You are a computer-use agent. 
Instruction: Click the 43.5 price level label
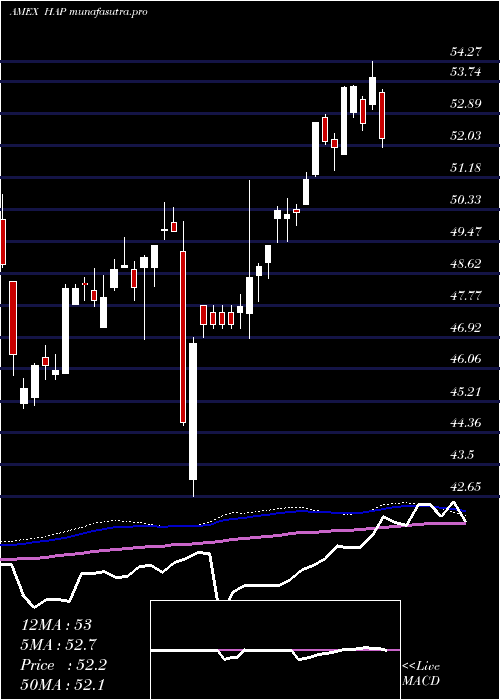(x=462, y=455)
